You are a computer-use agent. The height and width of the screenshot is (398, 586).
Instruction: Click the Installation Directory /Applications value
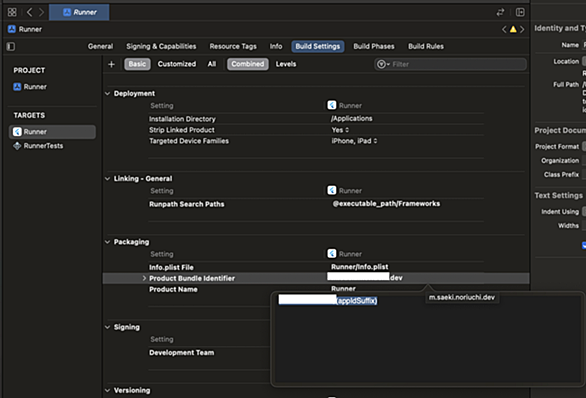[x=351, y=118]
